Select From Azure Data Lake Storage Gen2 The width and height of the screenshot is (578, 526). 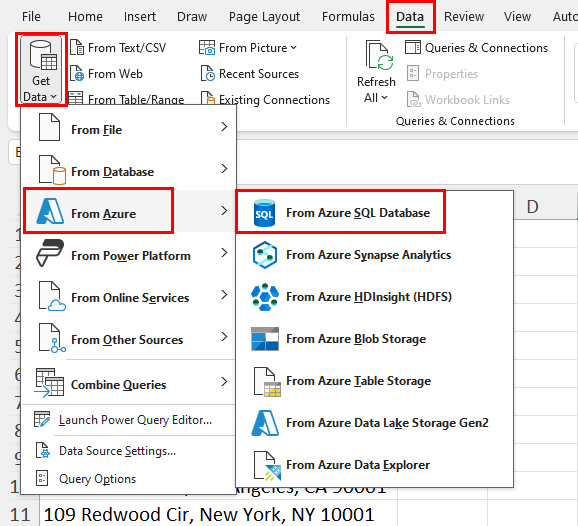(x=374, y=423)
